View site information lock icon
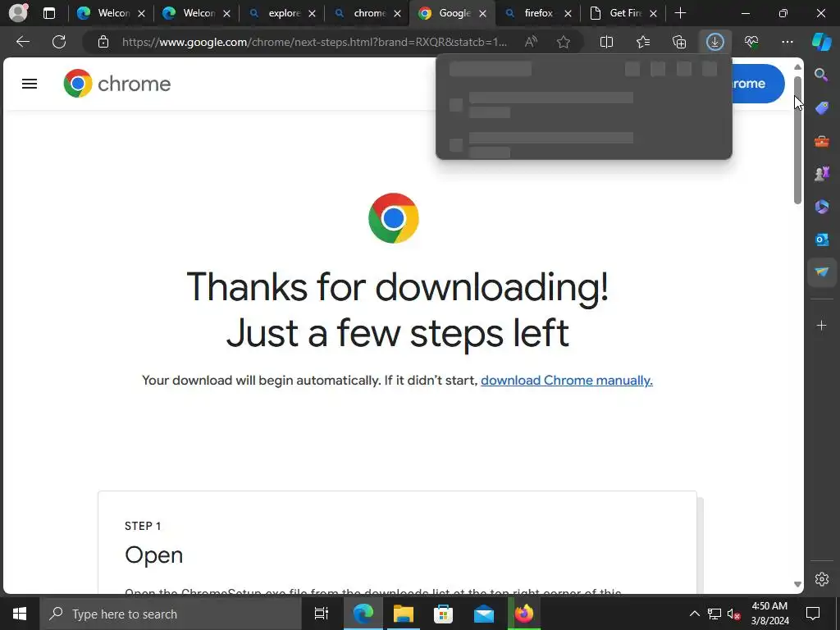Viewport: 840px width, 630px height. coord(103,42)
